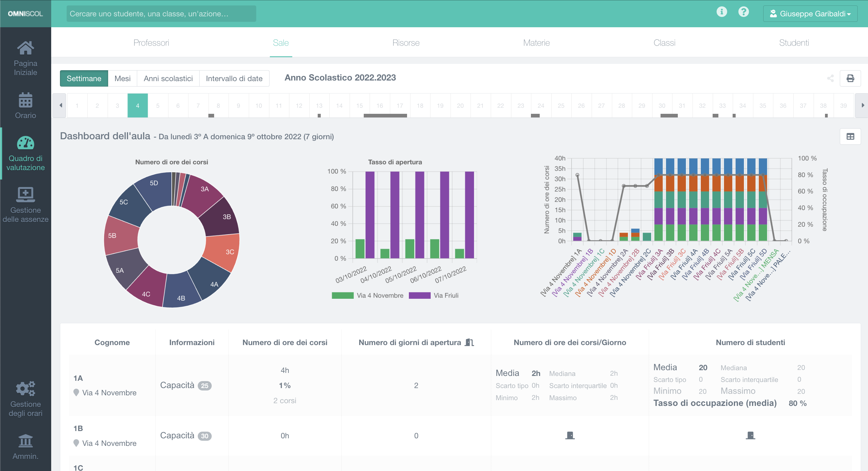Switch to table view with the grid icon
This screenshot has width=868, height=471.
(850, 136)
